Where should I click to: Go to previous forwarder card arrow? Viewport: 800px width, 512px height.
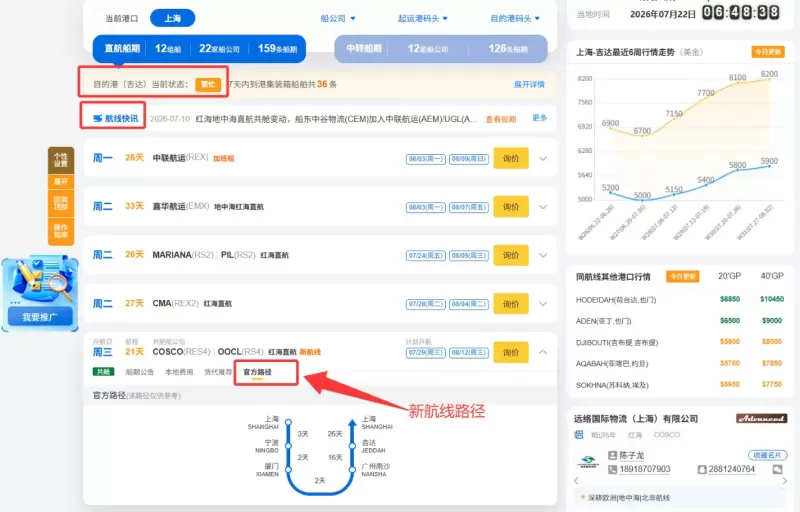click(x=576, y=480)
